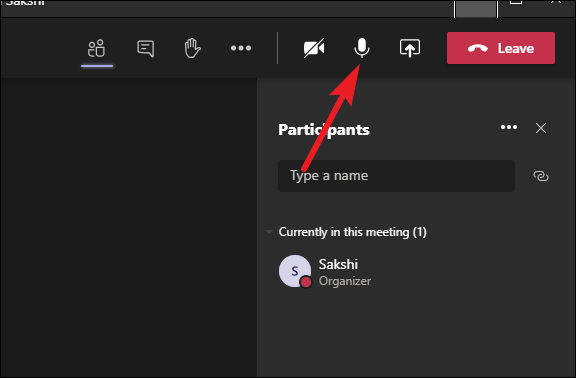
Task: Turn the camera on
Action: 314,48
